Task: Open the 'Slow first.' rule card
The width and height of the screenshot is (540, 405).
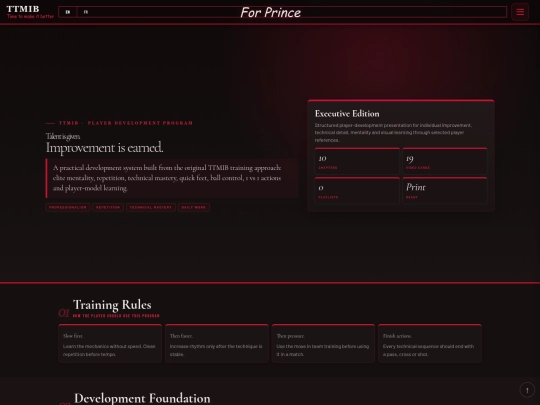Action: (110, 343)
